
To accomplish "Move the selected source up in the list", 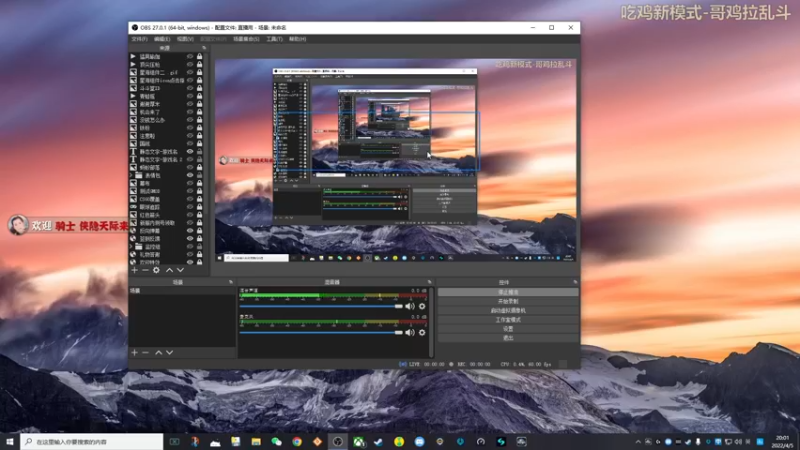I will point(169,270).
